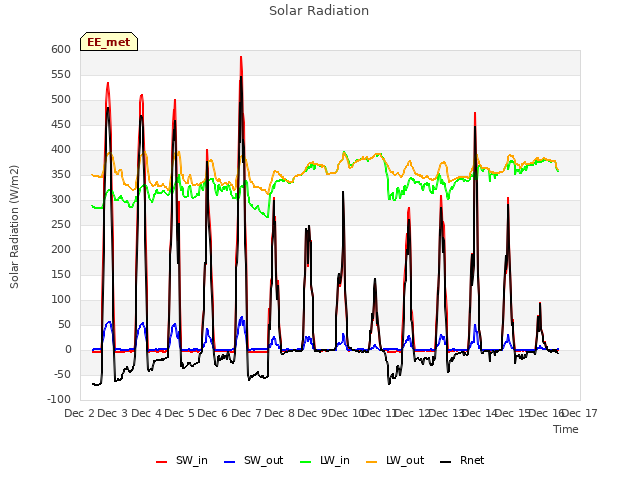Click the 550 y-axis tick label
Viewport: 640px width, 480px height.
pos(61,74)
